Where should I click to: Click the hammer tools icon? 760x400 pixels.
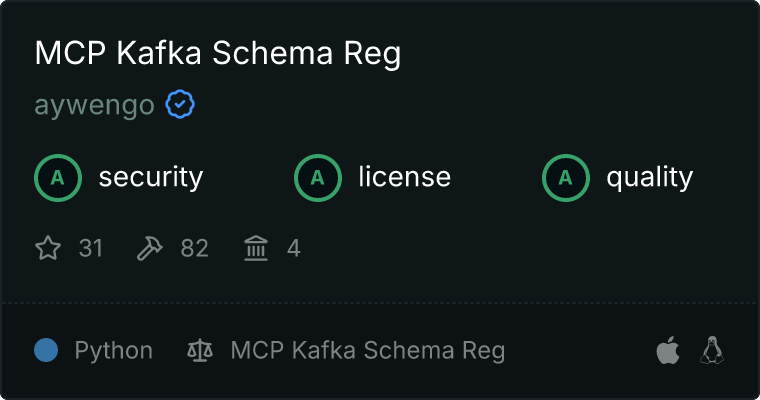click(149, 248)
